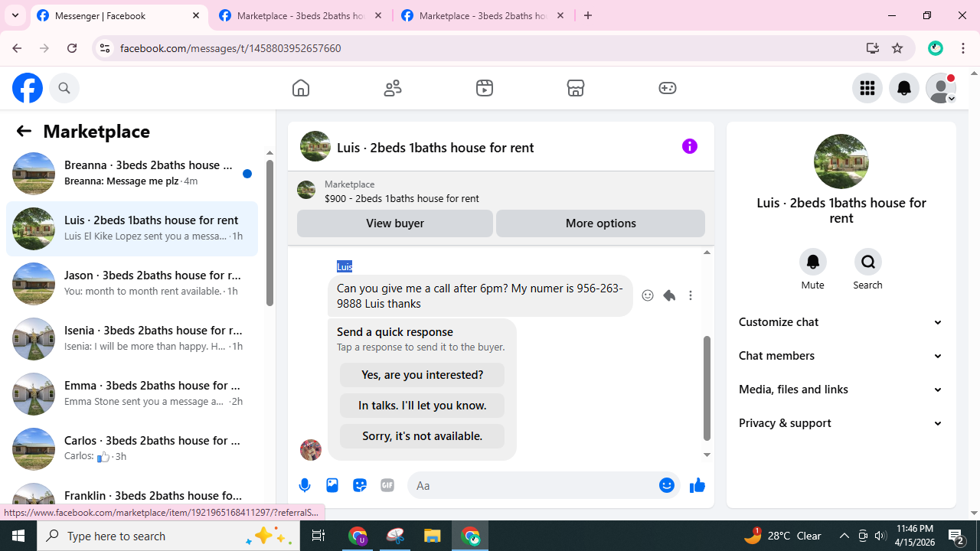Open Breanna's conversation
980x551 pixels.
click(132, 173)
